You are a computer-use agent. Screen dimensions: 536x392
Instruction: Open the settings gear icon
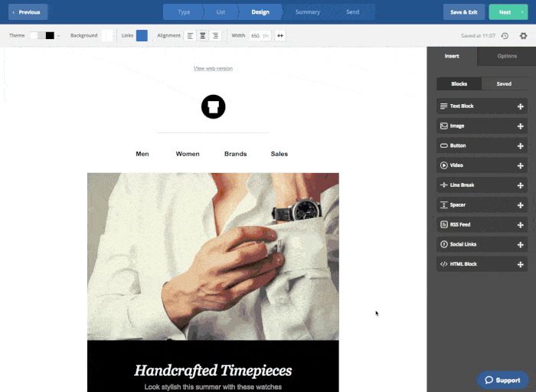[523, 35]
